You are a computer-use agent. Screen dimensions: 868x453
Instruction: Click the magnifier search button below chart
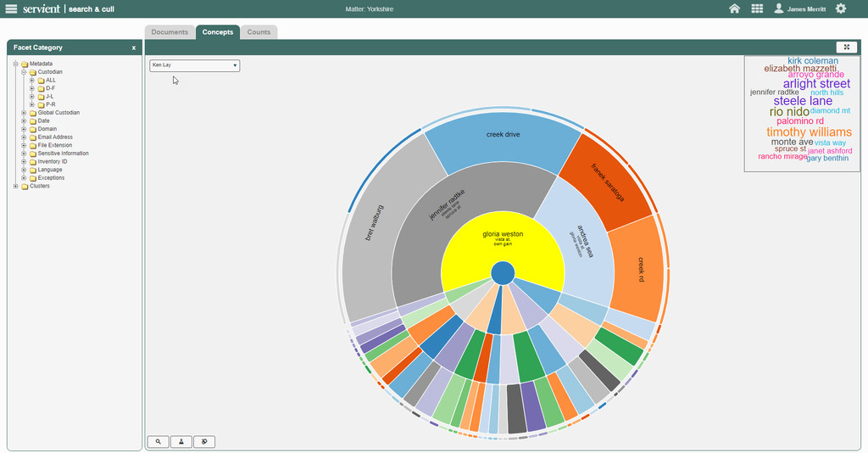pos(158,441)
